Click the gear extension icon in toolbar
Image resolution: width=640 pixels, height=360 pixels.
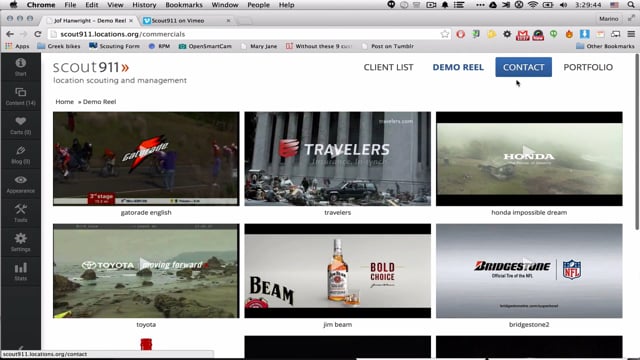coord(507,34)
